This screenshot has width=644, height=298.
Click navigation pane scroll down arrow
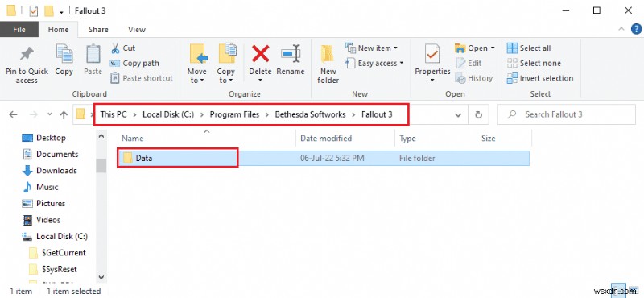coord(101,277)
